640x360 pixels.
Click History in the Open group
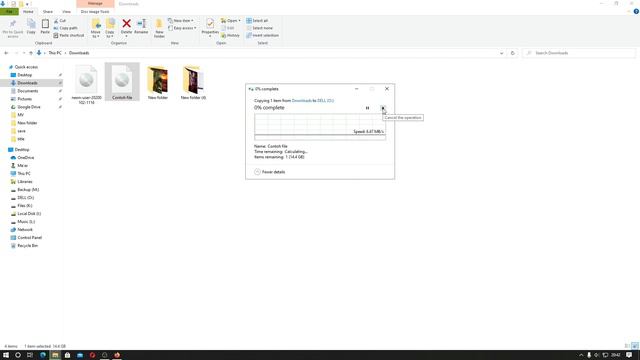(230, 36)
